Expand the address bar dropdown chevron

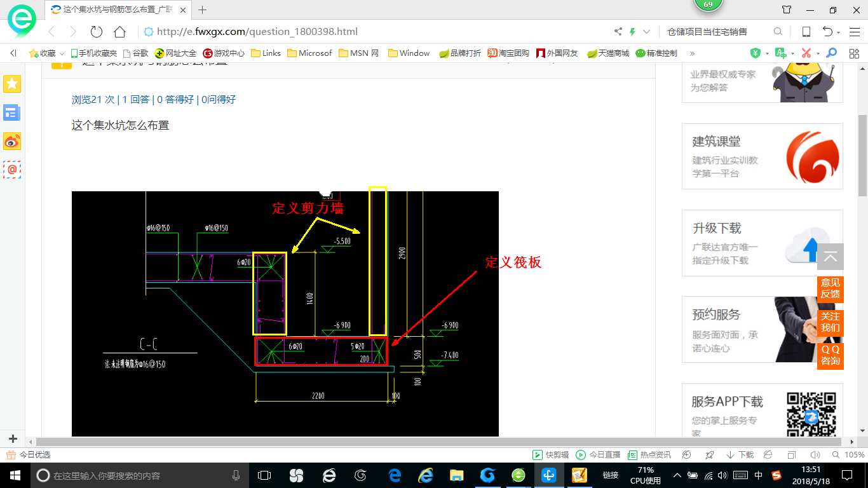647,32
